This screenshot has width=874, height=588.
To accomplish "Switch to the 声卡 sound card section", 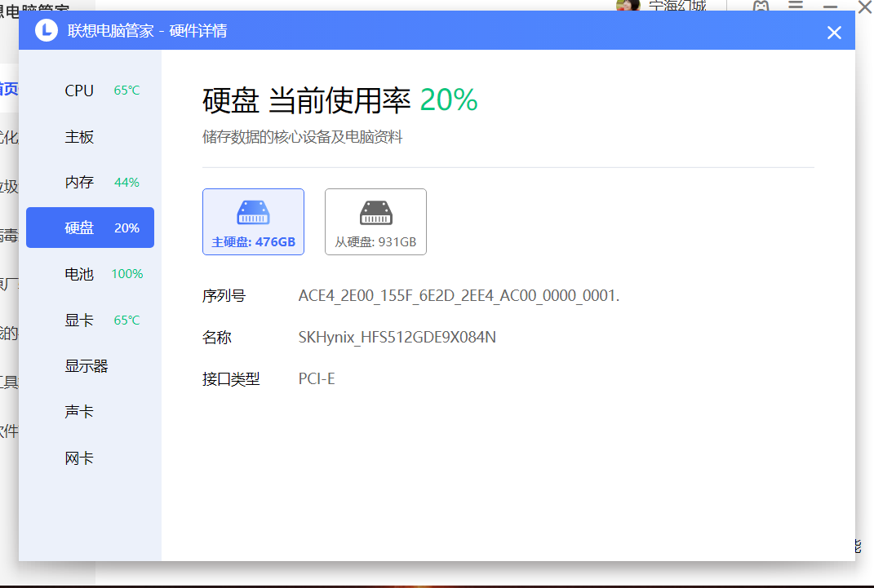I will point(90,412).
